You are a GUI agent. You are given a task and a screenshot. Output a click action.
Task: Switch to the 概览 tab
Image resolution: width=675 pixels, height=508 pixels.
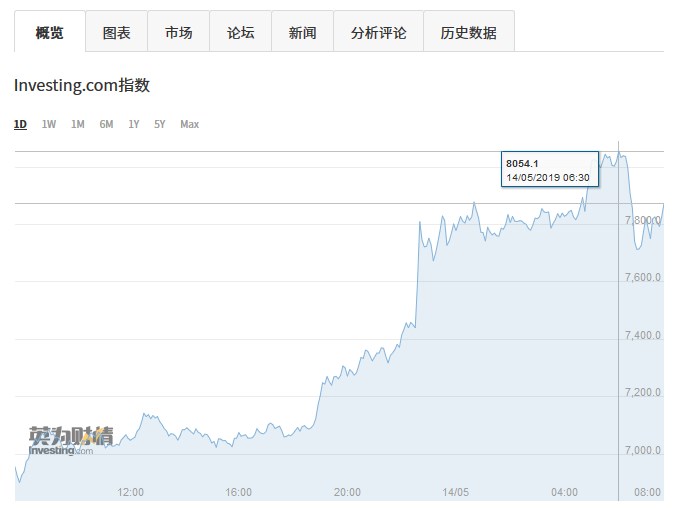[49, 33]
